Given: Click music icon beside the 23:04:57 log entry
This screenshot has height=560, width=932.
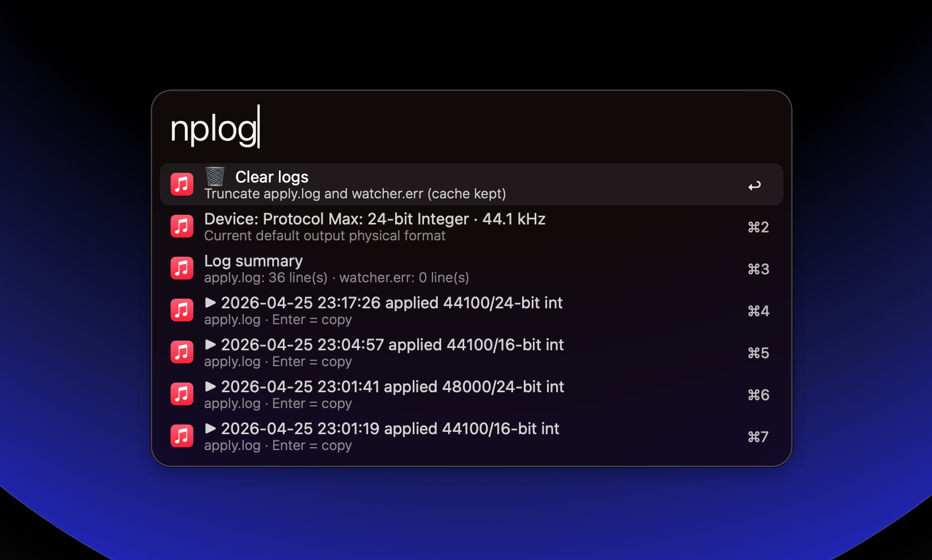Looking at the screenshot, I should point(182,352).
